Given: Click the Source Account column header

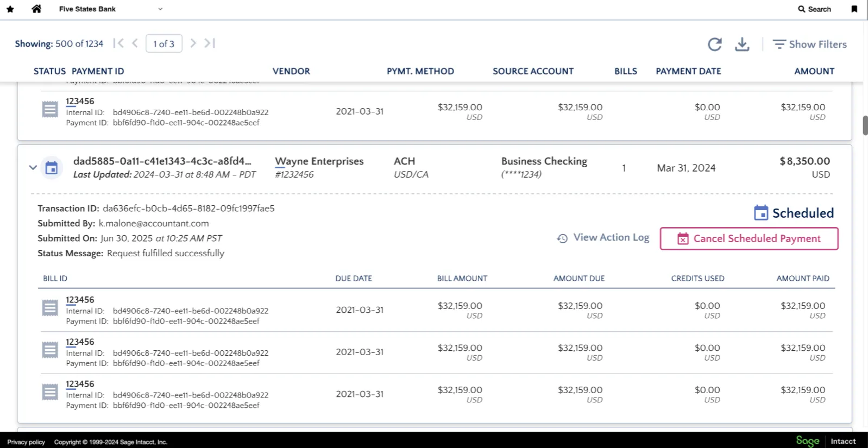Looking at the screenshot, I should [533, 71].
